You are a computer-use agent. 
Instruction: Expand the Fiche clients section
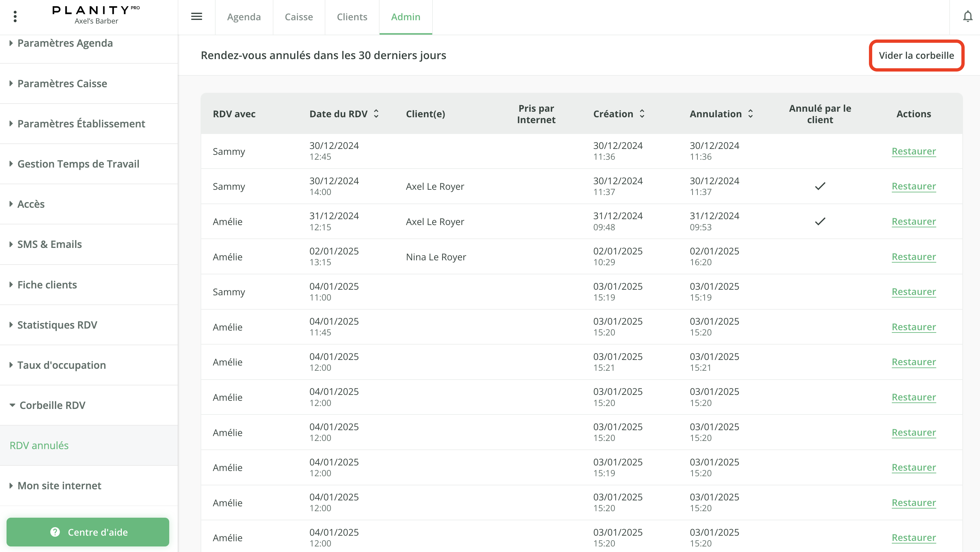coord(47,284)
